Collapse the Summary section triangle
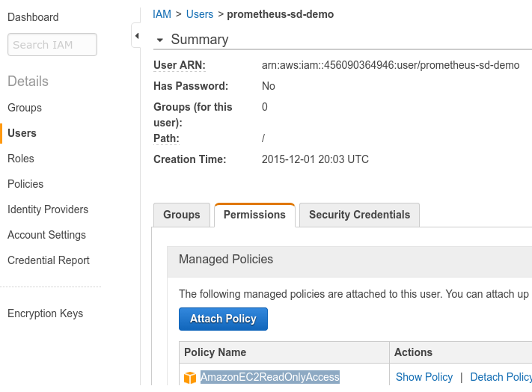 (x=160, y=40)
